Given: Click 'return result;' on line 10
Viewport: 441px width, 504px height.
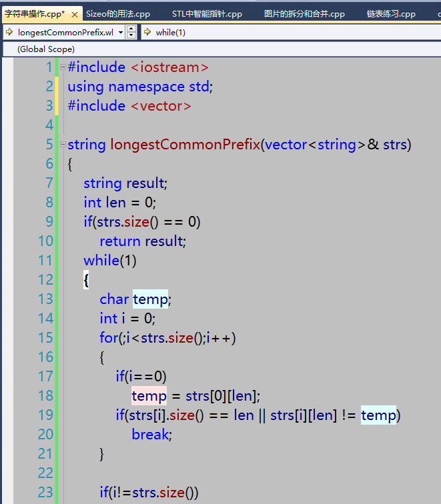Looking at the screenshot, I should 143,241.
